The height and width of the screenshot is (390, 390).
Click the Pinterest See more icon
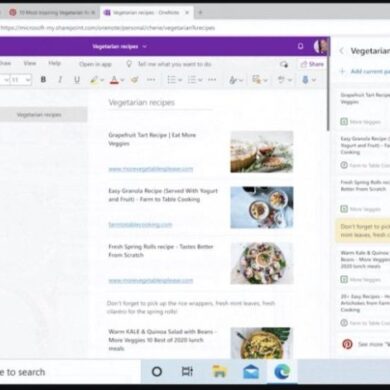(x=347, y=344)
